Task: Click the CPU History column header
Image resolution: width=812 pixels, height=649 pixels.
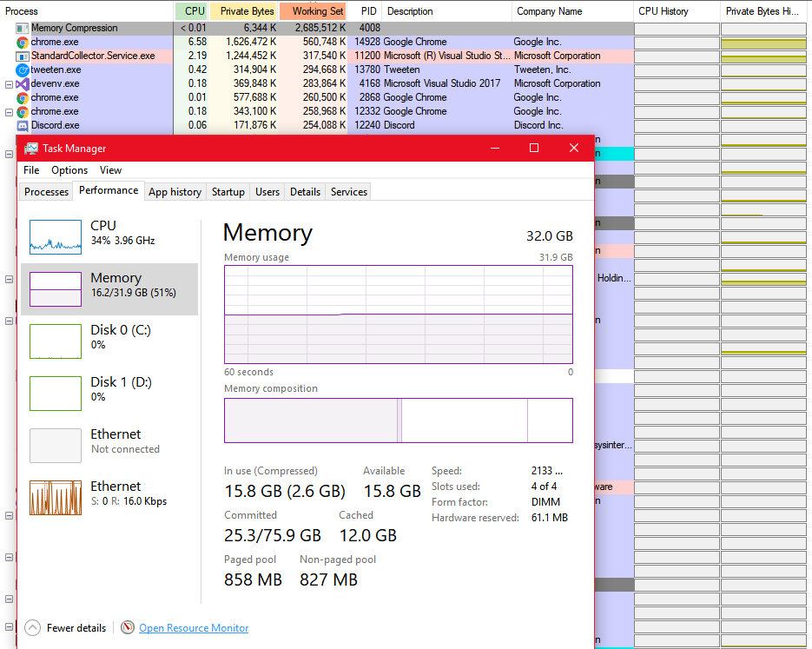Action: (677, 11)
